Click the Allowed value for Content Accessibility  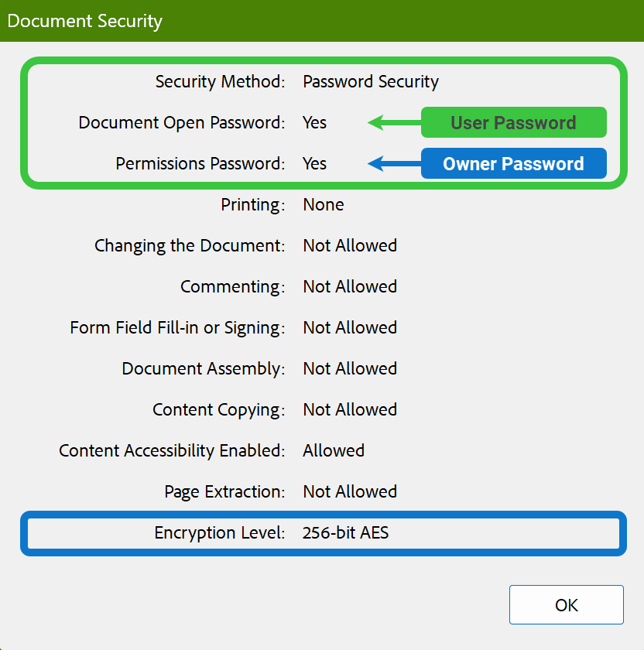point(334,450)
